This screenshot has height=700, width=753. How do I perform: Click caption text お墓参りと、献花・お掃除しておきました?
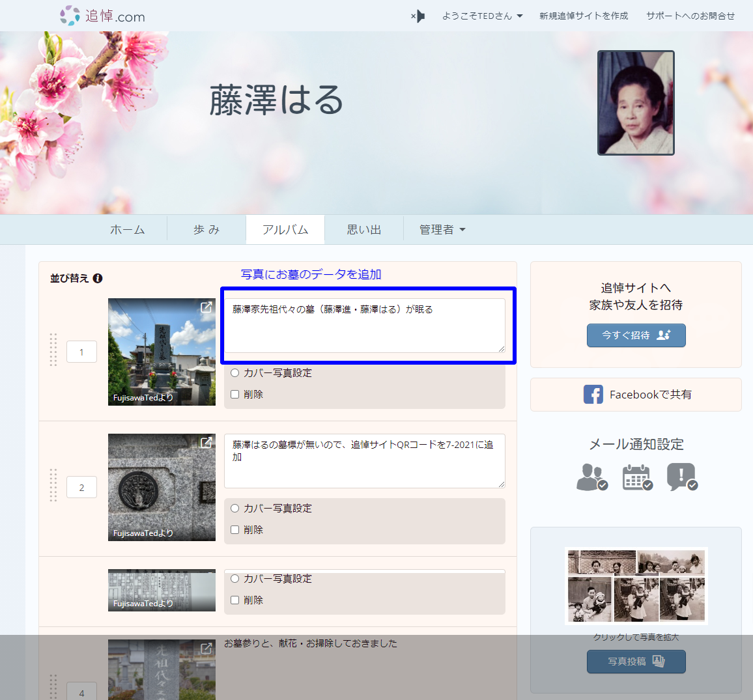coord(310,643)
